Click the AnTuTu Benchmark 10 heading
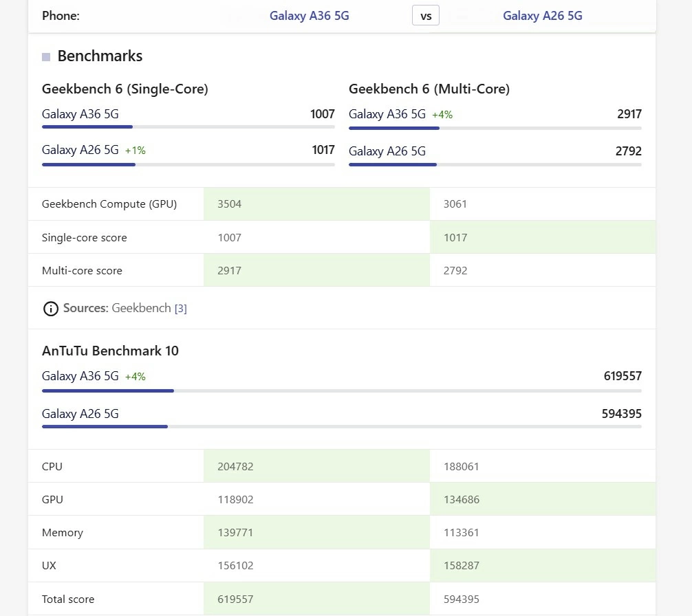 (110, 351)
